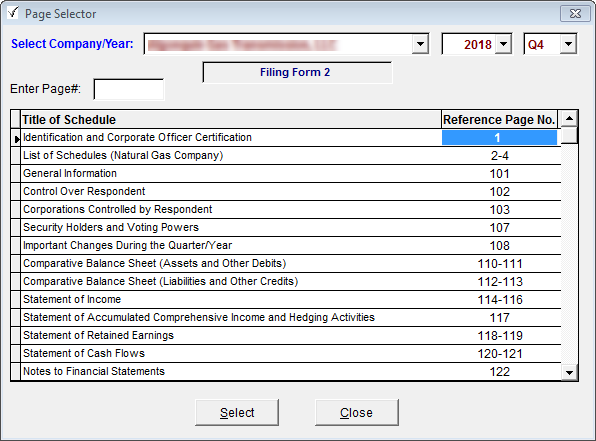Click page reference 2-4 cell
Screen dimensions: 596x441
[499, 155]
